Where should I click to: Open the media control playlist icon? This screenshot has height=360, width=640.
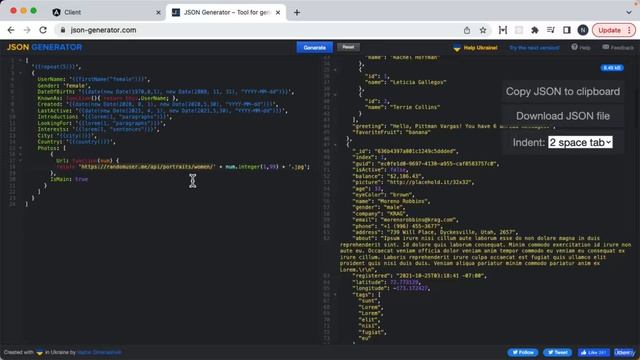551,30
